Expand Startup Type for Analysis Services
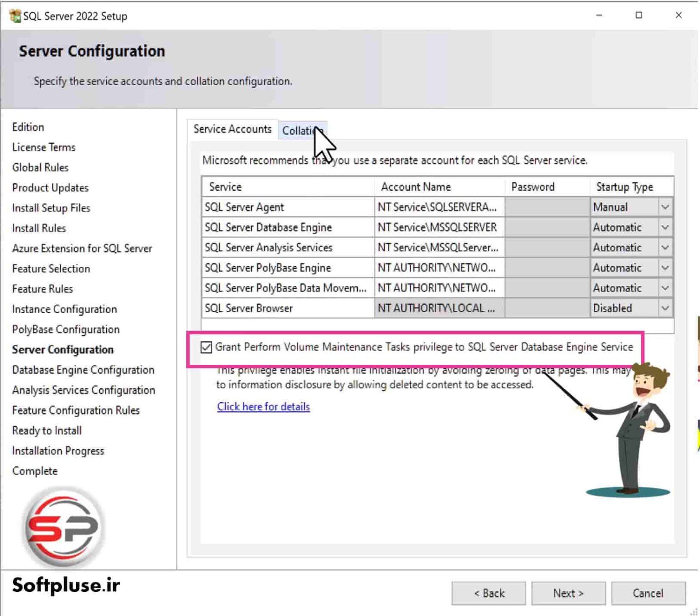 [665, 247]
